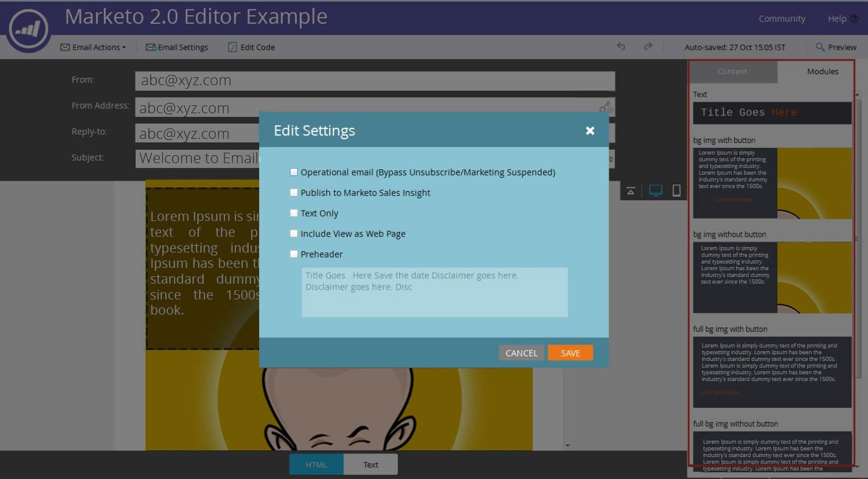Click the CANCEL button
Viewport: 868px width, 479px height.
pyautogui.click(x=521, y=353)
